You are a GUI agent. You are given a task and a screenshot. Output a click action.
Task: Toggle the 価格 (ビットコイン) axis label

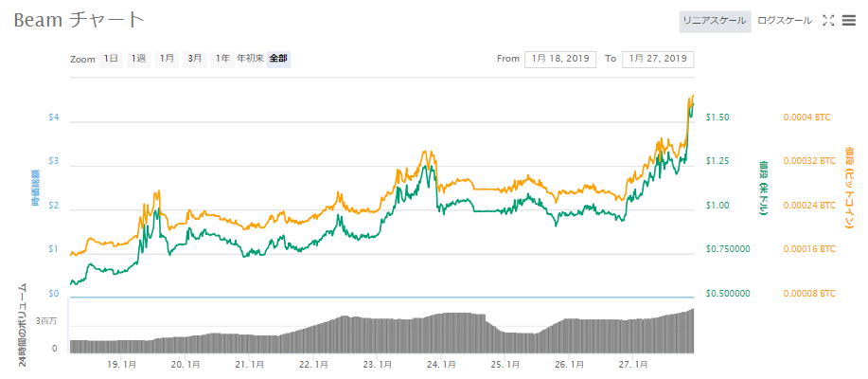849,188
